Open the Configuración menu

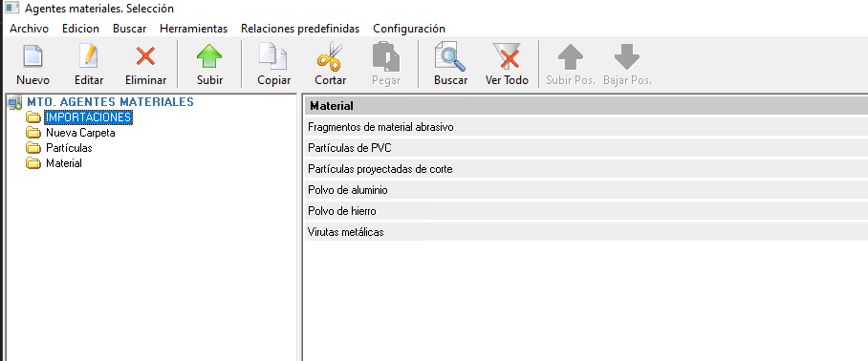pyautogui.click(x=409, y=29)
